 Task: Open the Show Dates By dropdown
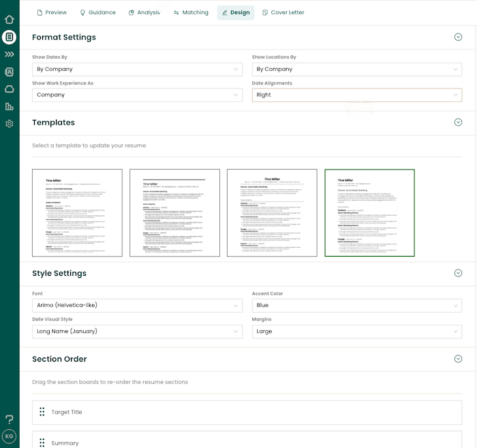click(x=137, y=69)
